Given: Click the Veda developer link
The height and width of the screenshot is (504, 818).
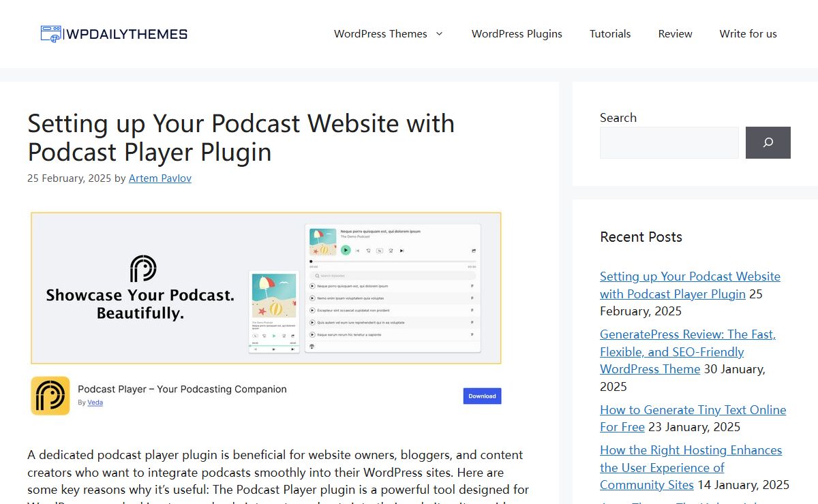Looking at the screenshot, I should (x=95, y=403).
